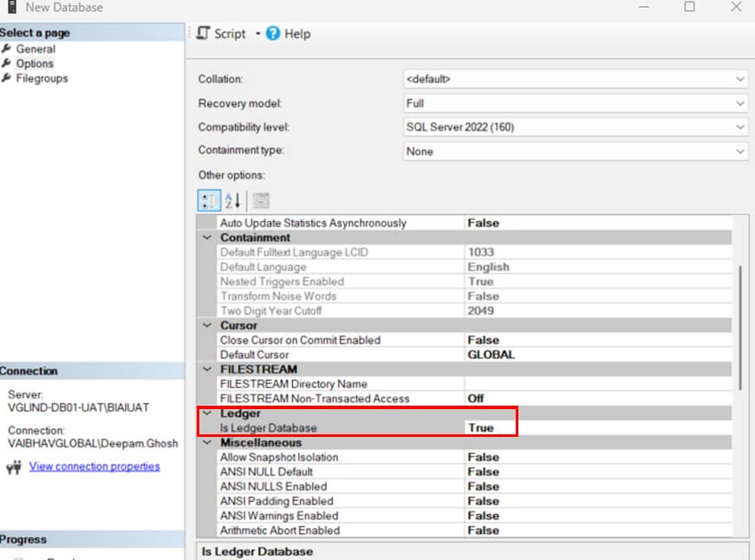The image size is (755, 560).
Task: Collapse the Cursor category
Action: point(207,325)
